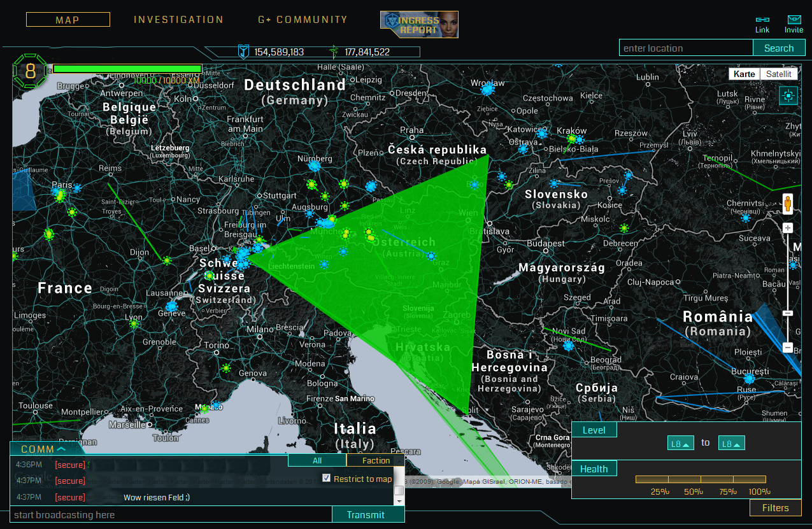Click the 4:36PM chat timestamp
Screen dimensions: 812x529
pos(29,465)
